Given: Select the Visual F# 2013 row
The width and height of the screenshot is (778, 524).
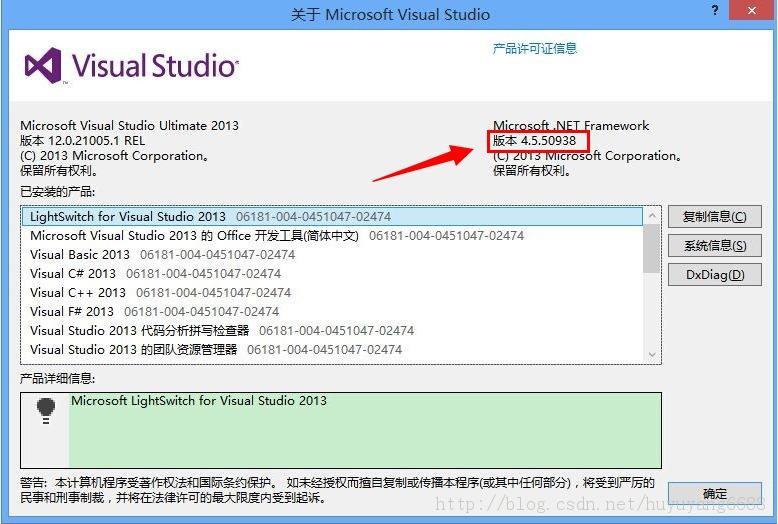Looking at the screenshot, I should tap(332, 312).
